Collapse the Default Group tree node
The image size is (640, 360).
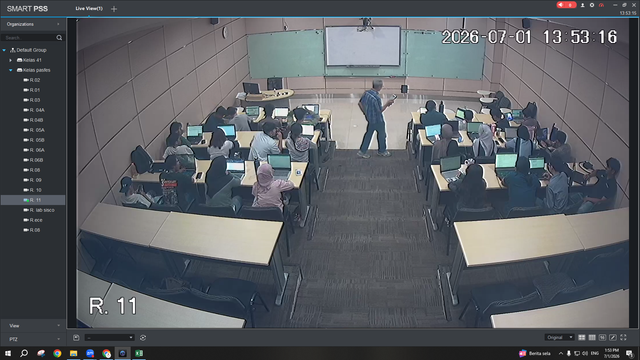[x=4, y=50]
